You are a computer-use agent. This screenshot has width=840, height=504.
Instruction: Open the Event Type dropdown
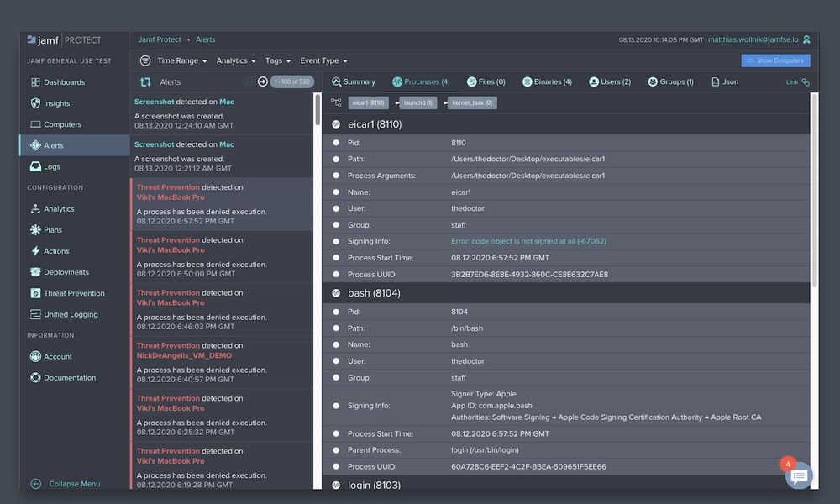tap(323, 60)
